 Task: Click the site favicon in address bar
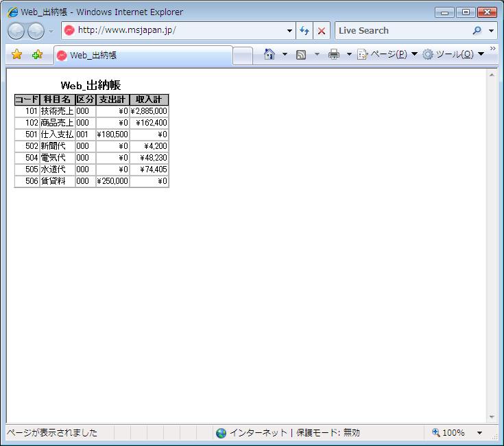[69, 31]
